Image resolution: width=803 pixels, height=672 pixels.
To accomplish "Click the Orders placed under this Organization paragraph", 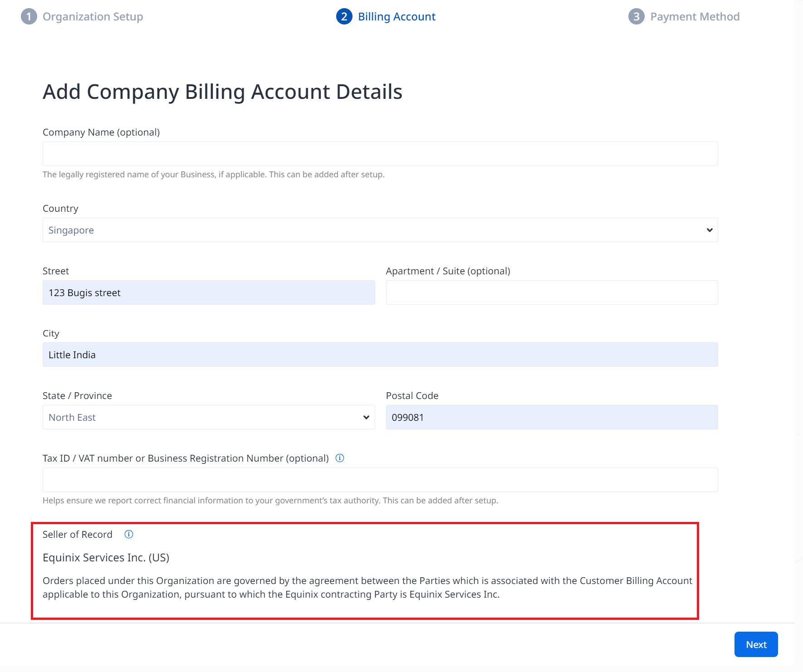I will tap(367, 588).
